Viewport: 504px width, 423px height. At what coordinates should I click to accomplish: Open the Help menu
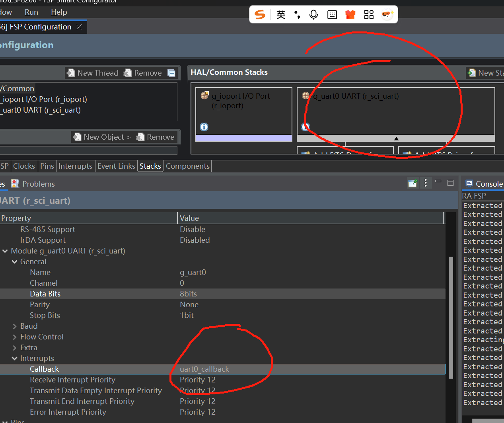pos(59,12)
